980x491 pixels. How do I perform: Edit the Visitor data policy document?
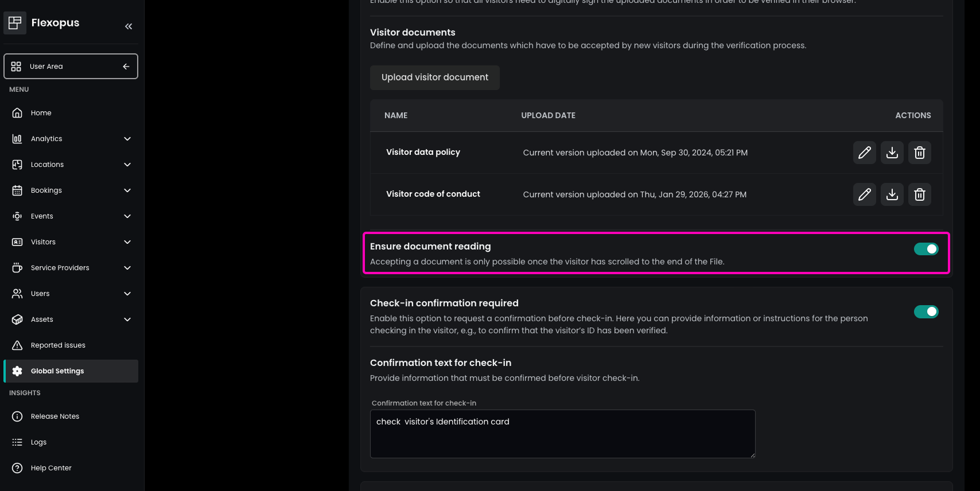[x=864, y=153]
